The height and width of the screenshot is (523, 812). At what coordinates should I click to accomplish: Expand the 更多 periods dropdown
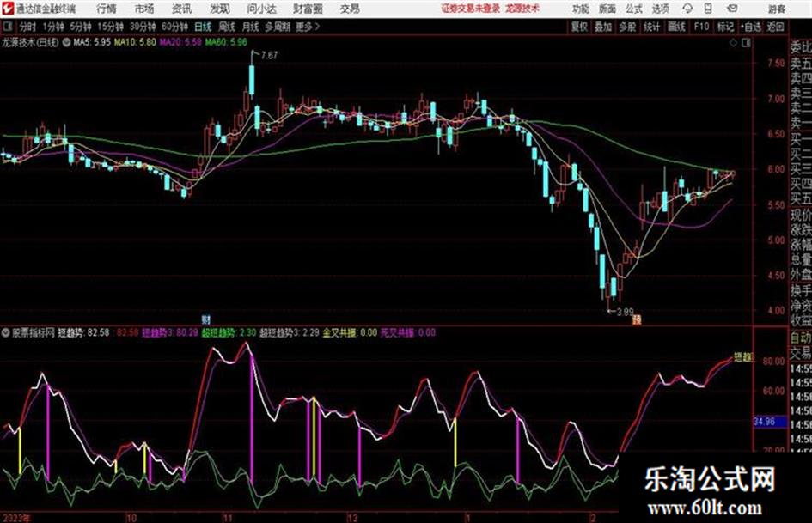click(308, 27)
